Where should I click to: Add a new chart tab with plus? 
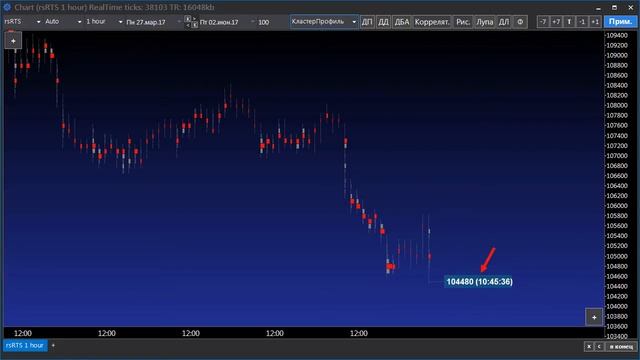[53, 345]
